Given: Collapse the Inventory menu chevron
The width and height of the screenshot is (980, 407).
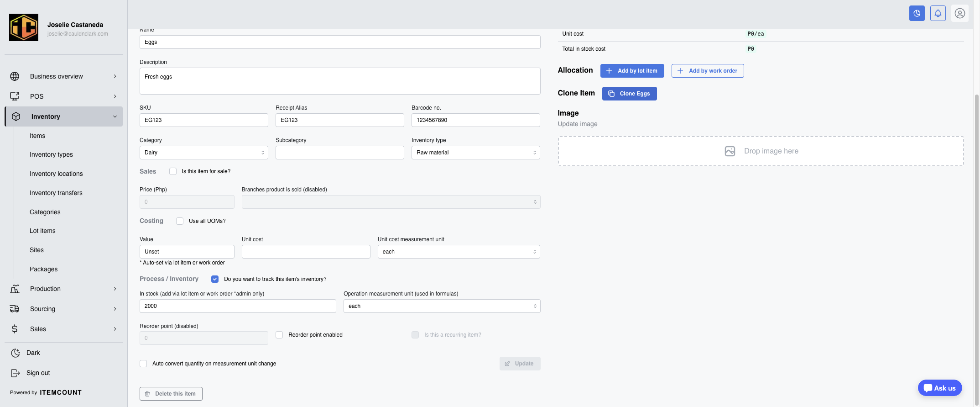Looking at the screenshot, I should [x=115, y=116].
